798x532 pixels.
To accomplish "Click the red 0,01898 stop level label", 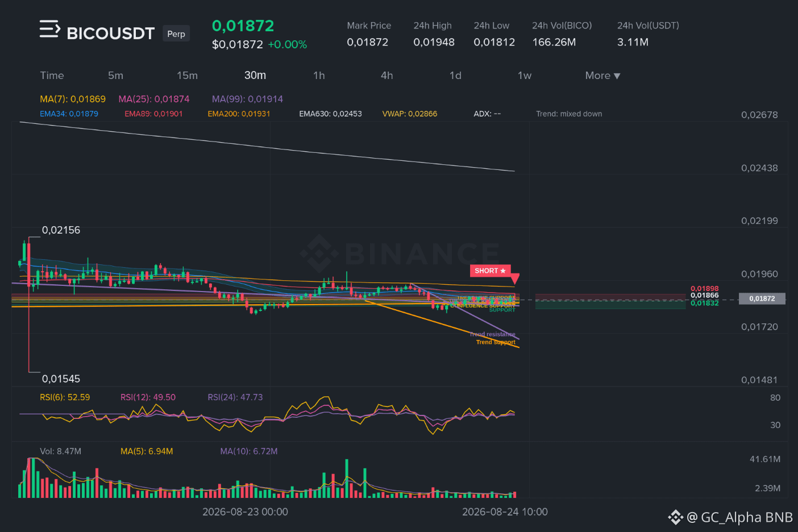I will [x=704, y=289].
